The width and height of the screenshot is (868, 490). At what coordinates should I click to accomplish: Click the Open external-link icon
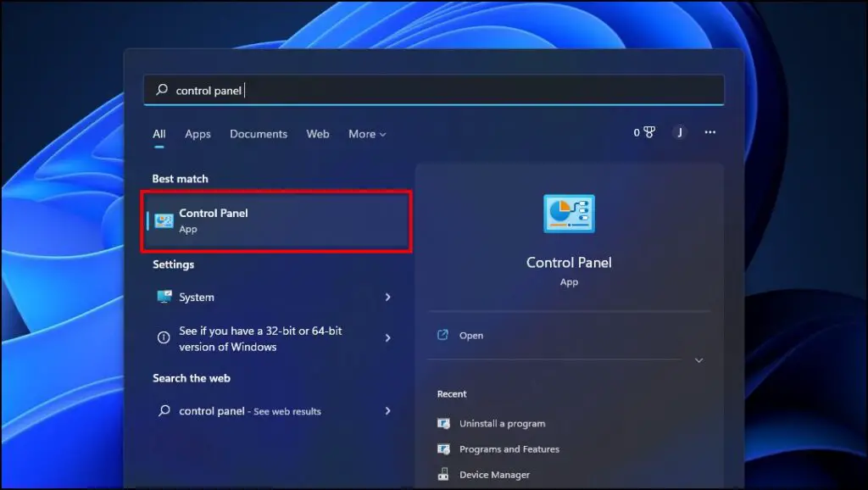[442, 335]
